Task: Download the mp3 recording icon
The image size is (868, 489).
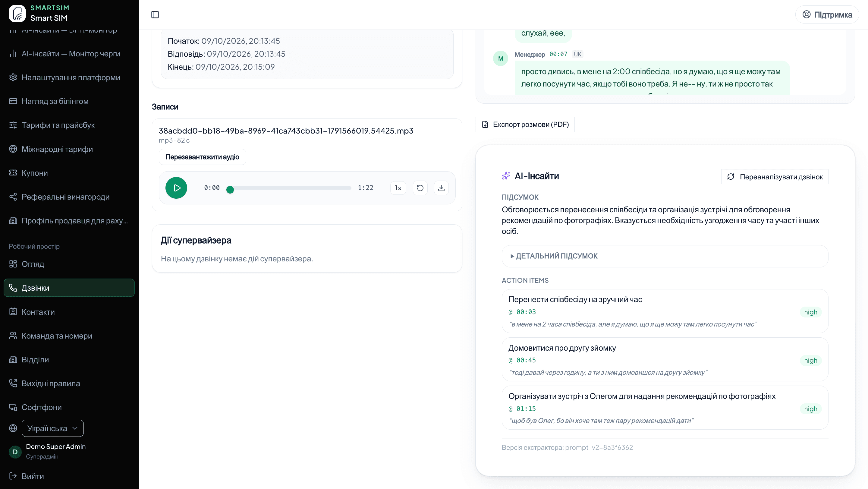Action: point(442,188)
